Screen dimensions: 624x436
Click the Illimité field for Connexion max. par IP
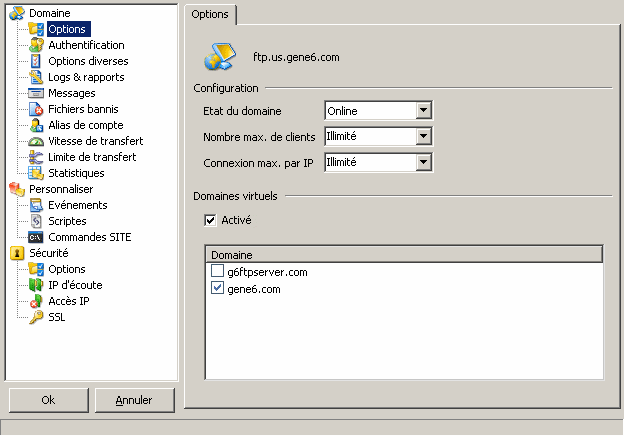[x=371, y=162]
